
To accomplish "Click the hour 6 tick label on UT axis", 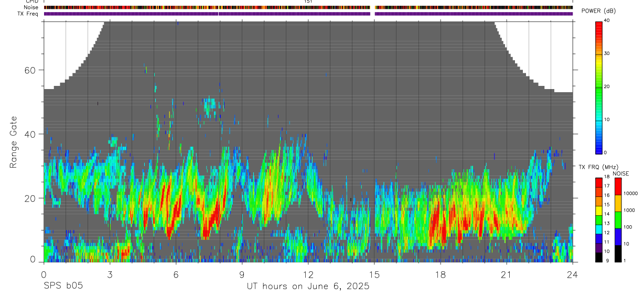I will click(176, 274).
